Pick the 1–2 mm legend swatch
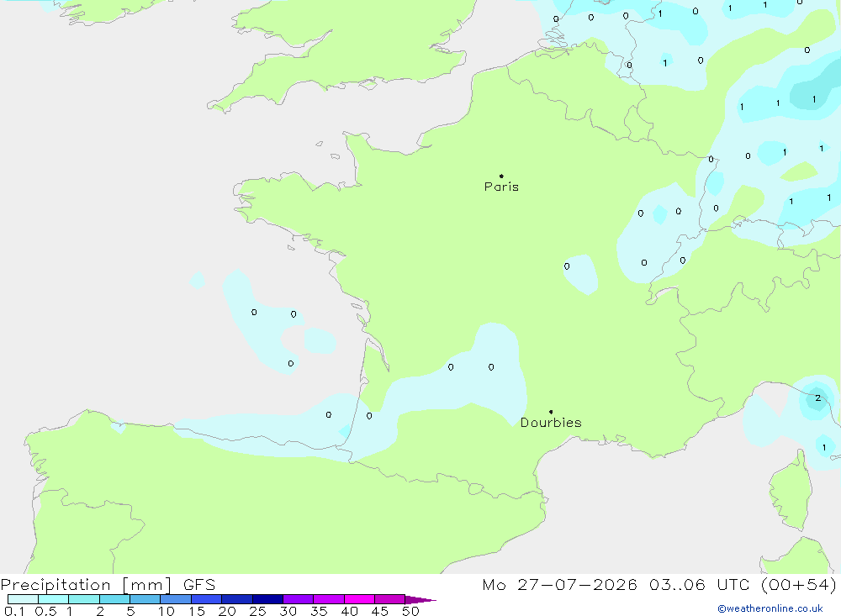Image resolution: width=841 pixels, height=616 pixels. pos(84,599)
